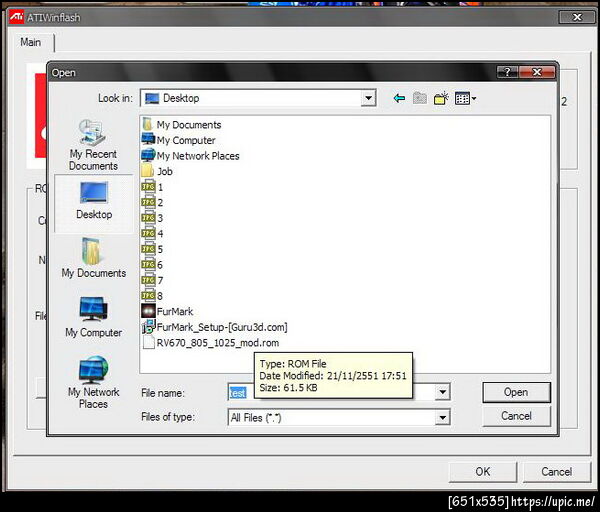This screenshot has height=512, width=600.
Task: Select RV670_805_1025_mod.rom file
Action: pyautogui.click(x=210, y=342)
